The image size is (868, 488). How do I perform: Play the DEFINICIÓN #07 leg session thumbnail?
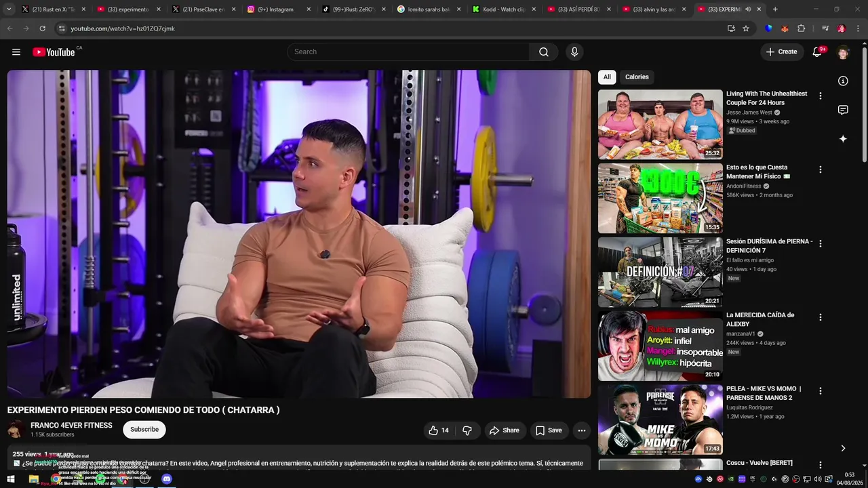pos(660,272)
